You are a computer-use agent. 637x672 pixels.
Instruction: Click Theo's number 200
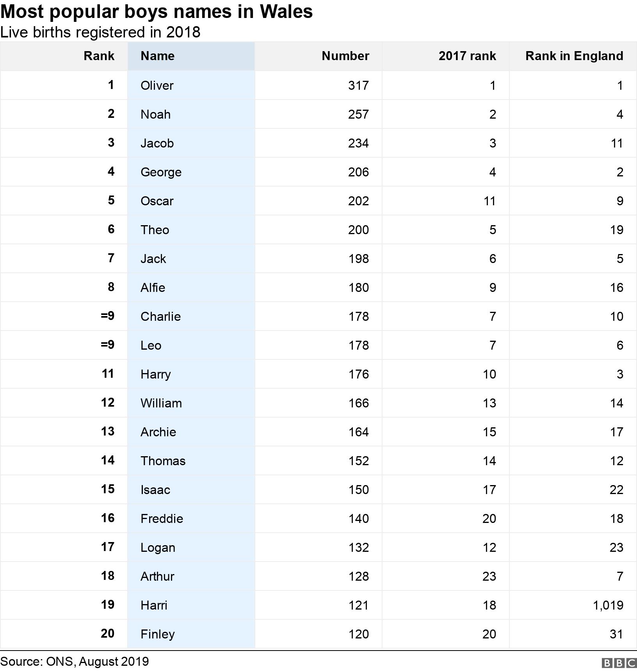point(358,229)
